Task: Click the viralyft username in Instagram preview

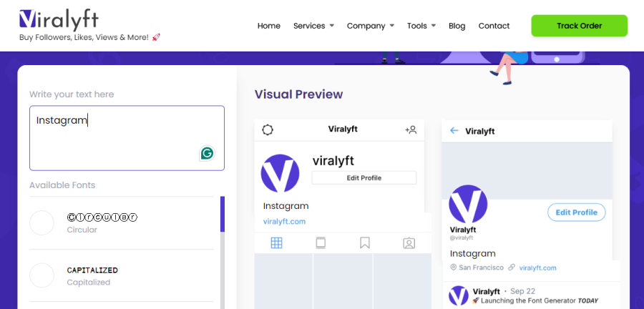Action: tap(333, 160)
